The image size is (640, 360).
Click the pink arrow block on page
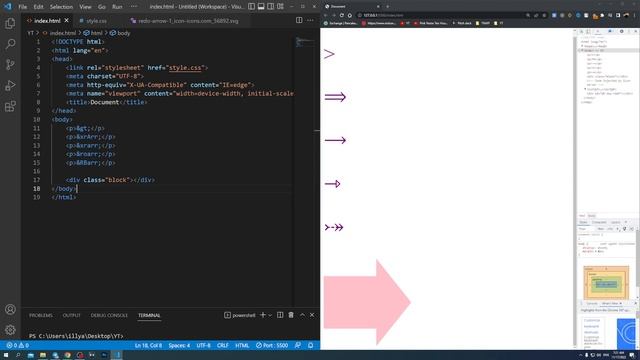tap(367, 302)
